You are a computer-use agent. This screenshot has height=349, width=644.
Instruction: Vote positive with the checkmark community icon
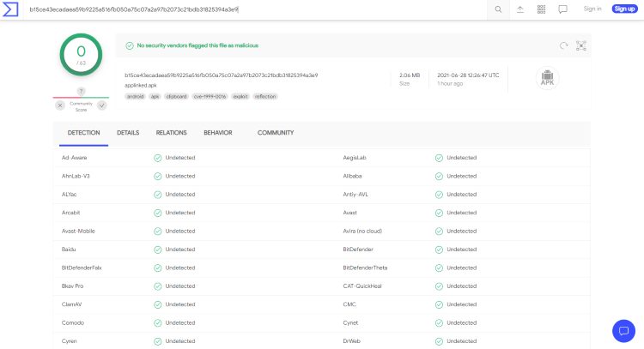102,105
